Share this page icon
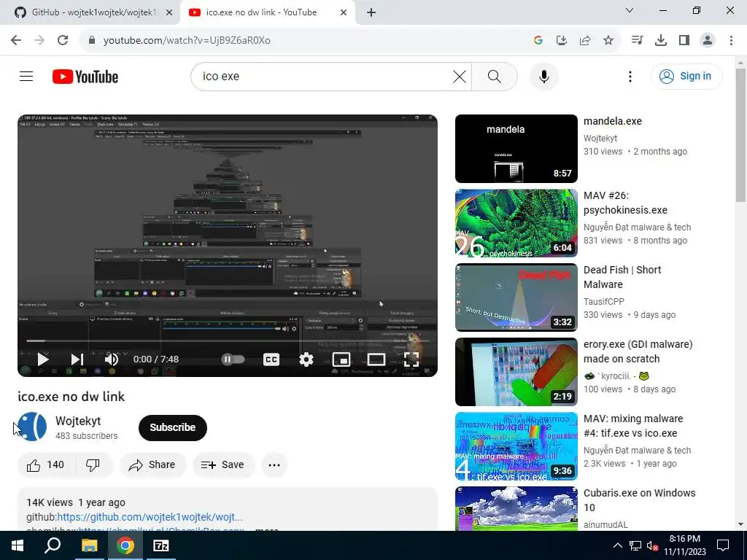Image resolution: width=747 pixels, height=560 pixels. (585, 40)
